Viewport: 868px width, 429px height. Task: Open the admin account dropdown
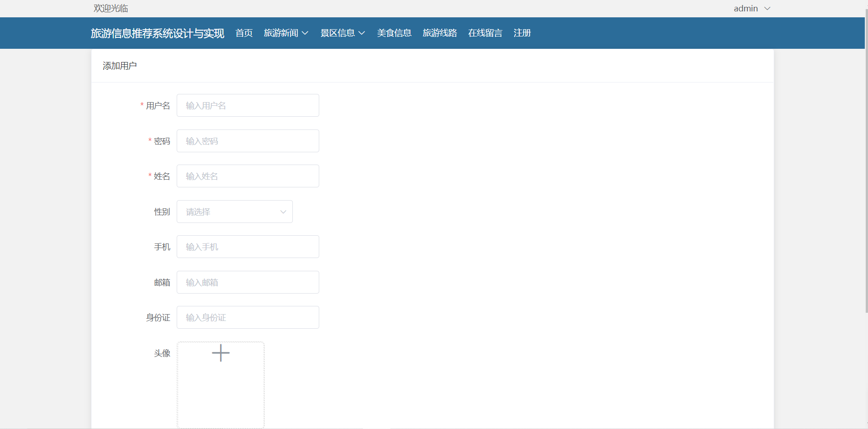pos(752,9)
